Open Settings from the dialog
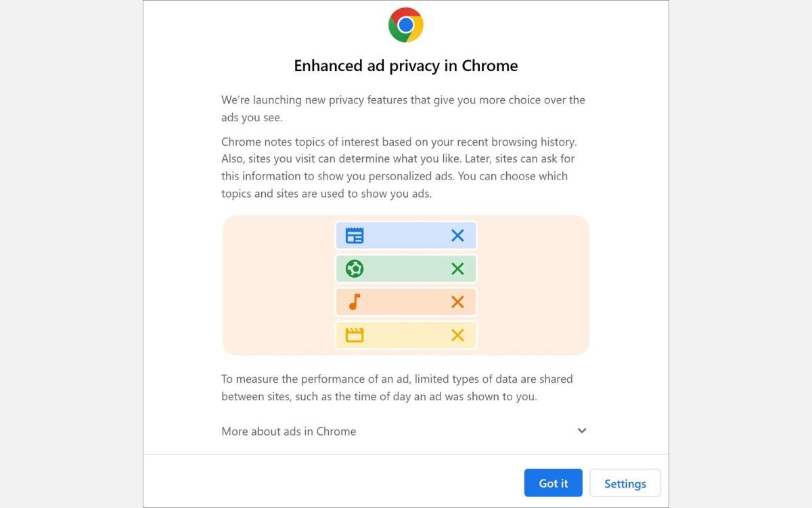Image resolution: width=812 pixels, height=508 pixels. (x=625, y=483)
